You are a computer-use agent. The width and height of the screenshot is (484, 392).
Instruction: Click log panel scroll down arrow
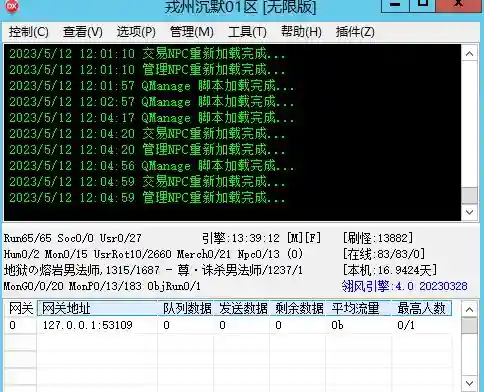coord(469,212)
